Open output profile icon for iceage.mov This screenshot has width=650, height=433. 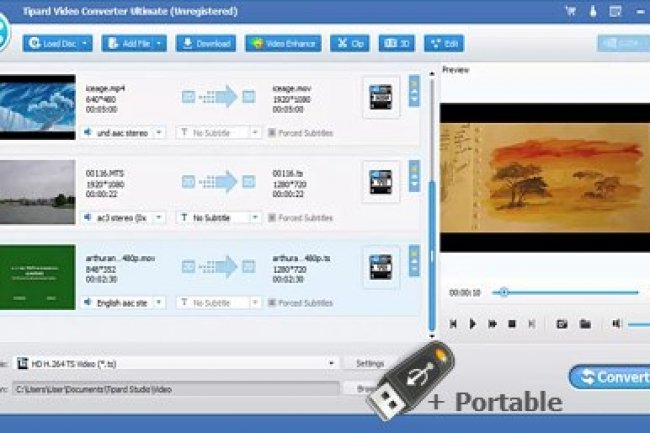click(x=381, y=95)
